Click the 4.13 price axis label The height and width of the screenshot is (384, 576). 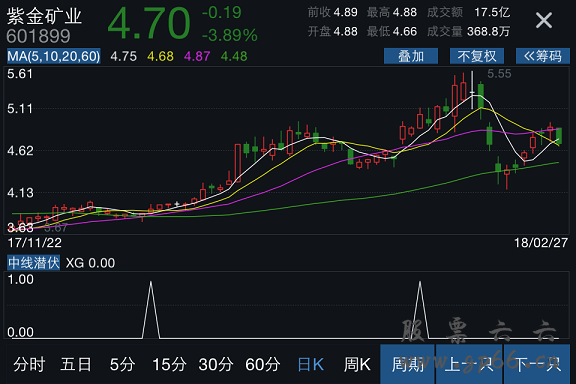[20, 193]
